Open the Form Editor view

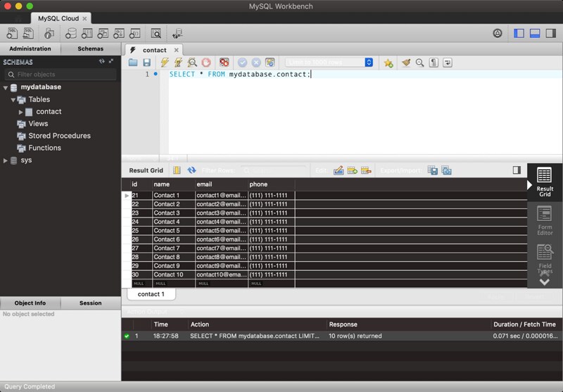[544, 220]
